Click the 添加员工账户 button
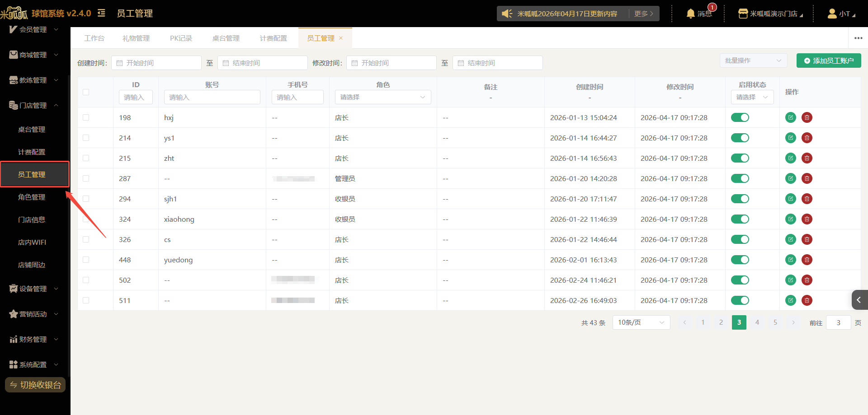 829,61
